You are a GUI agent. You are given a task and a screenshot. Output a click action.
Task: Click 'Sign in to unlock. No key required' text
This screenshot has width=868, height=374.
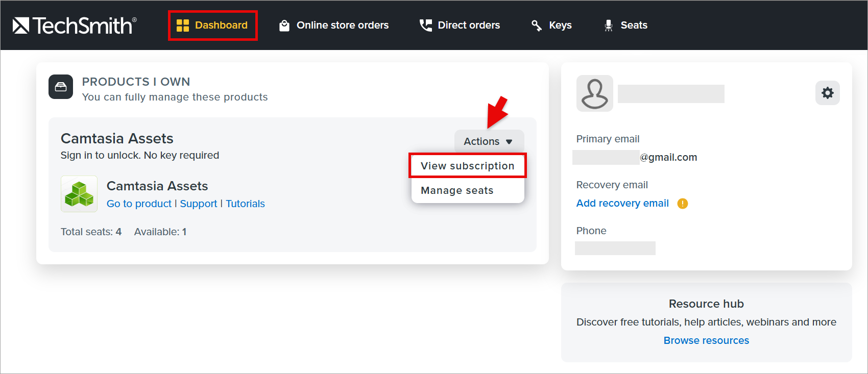click(140, 155)
